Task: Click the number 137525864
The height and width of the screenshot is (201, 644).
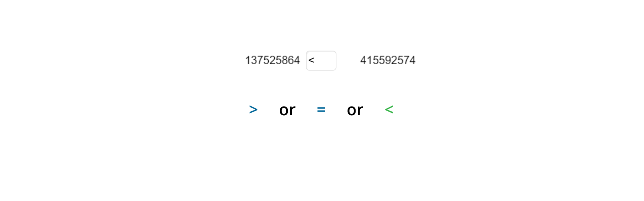Action: pyautogui.click(x=272, y=60)
